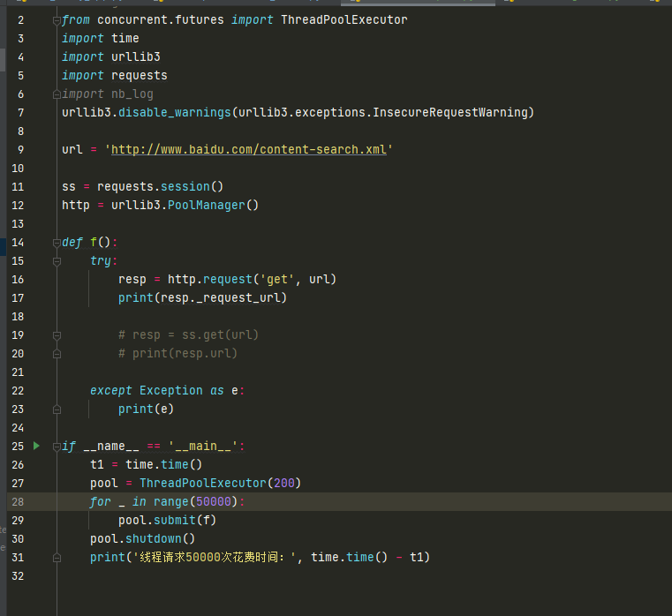Click the 'try' keyword on line 15

pyautogui.click(x=101, y=261)
